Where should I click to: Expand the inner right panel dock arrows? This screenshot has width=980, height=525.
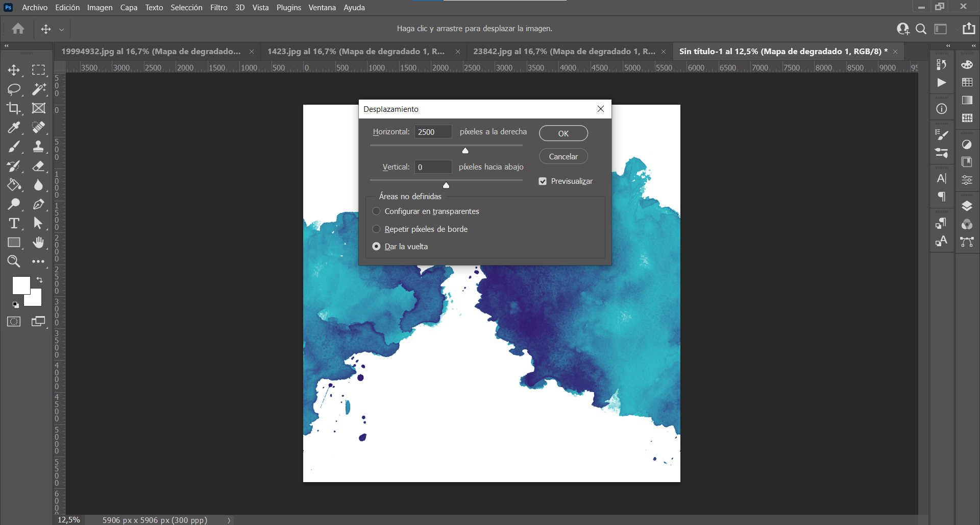click(x=948, y=46)
